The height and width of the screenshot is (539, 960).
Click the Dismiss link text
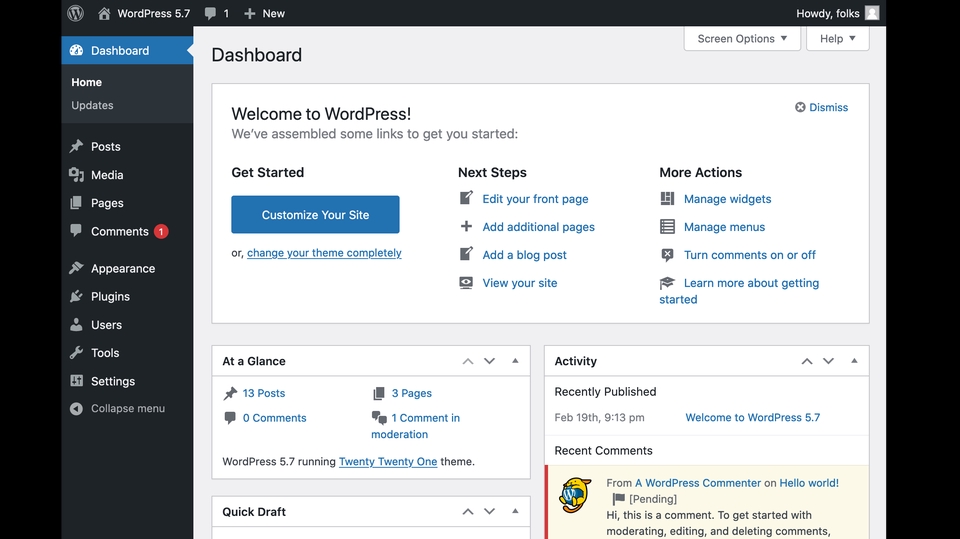[828, 107]
